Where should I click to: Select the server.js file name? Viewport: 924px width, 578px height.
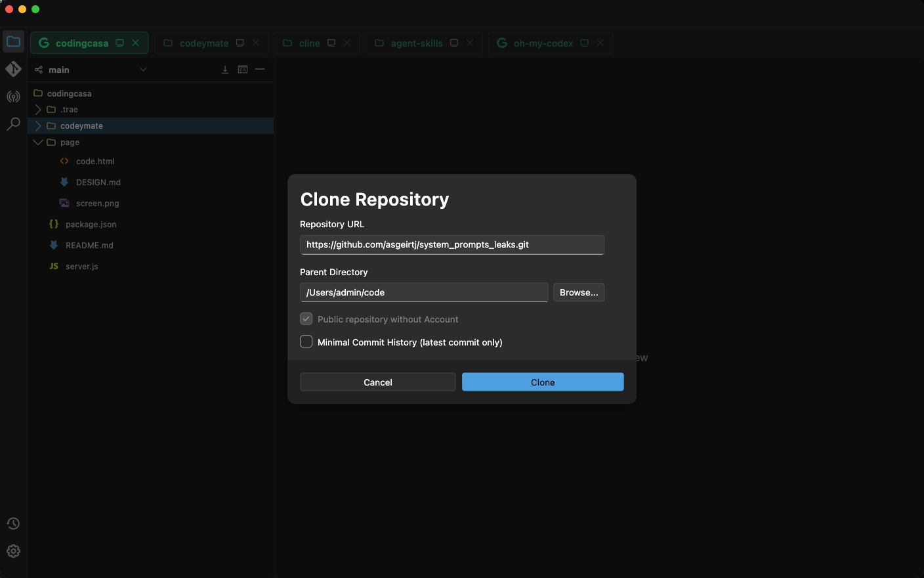(x=82, y=267)
